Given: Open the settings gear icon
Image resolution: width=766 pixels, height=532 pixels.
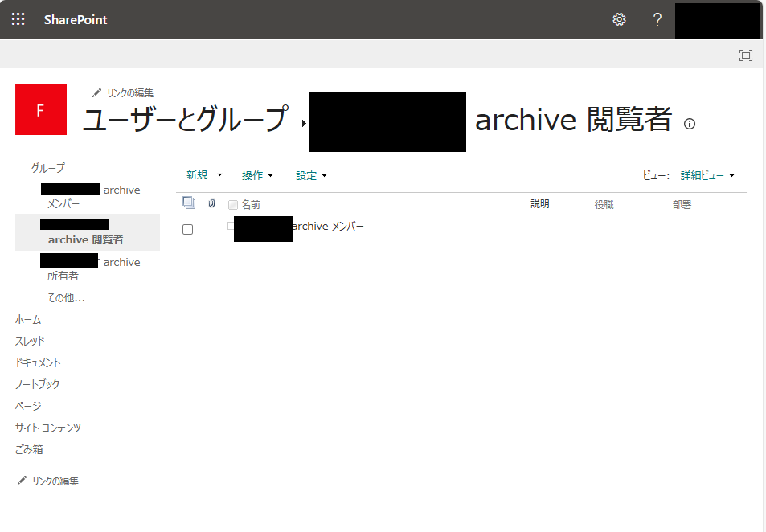Looking at the screenshot, I should (x=619, y=19).
